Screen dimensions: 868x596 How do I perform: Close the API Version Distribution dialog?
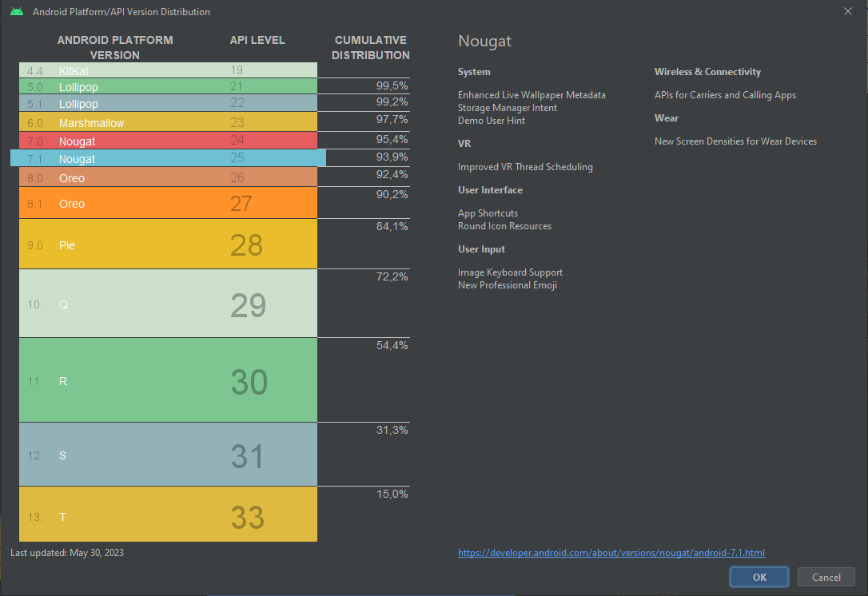[x=847, y=11]
